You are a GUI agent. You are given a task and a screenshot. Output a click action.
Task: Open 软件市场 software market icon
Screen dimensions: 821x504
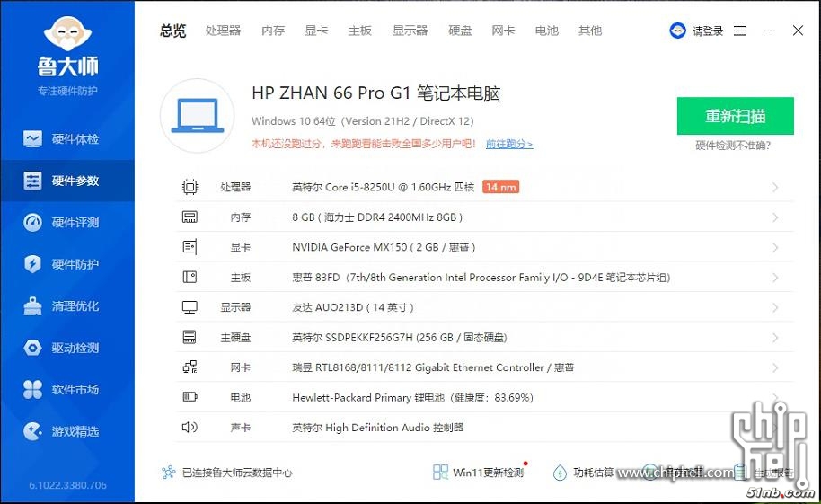click(x=33, y=390)
